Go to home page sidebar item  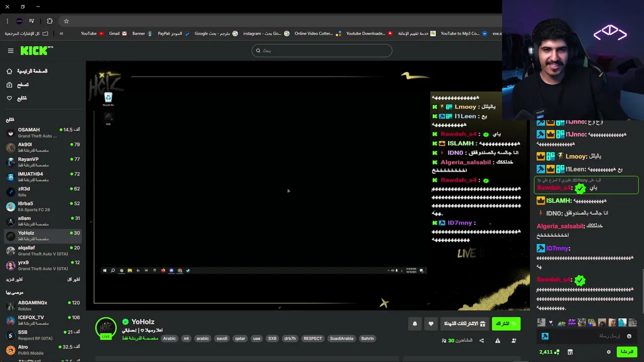tap(27, 71)
